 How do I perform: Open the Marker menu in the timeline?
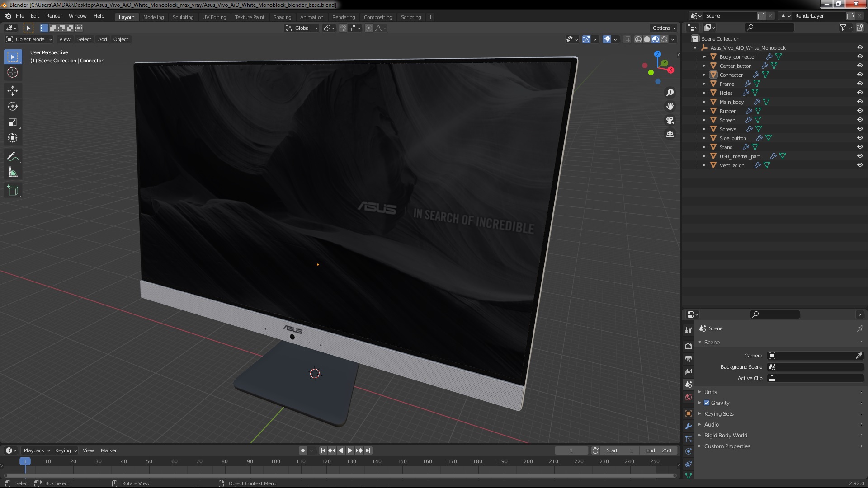point(108,450)
